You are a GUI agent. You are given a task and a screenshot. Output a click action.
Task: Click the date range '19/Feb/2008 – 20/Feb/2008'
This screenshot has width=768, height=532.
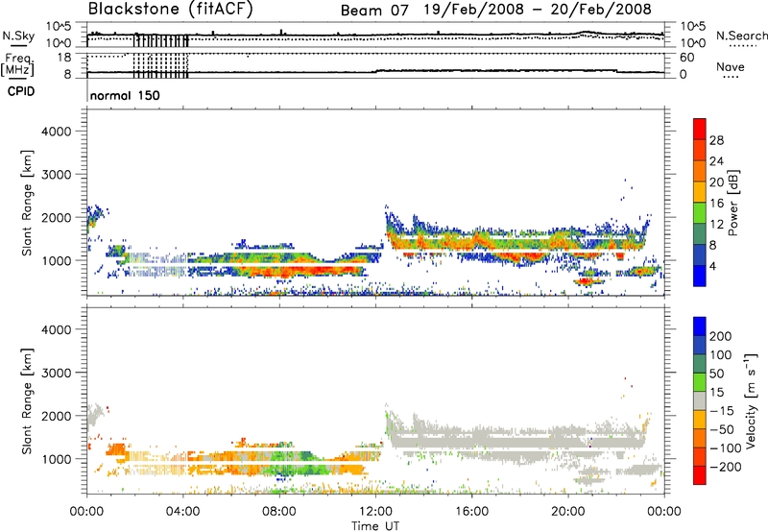click(x=538, y=10)
